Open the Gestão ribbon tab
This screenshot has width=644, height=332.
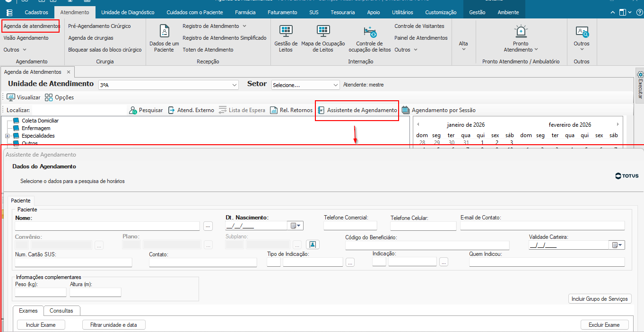(477, 12)
